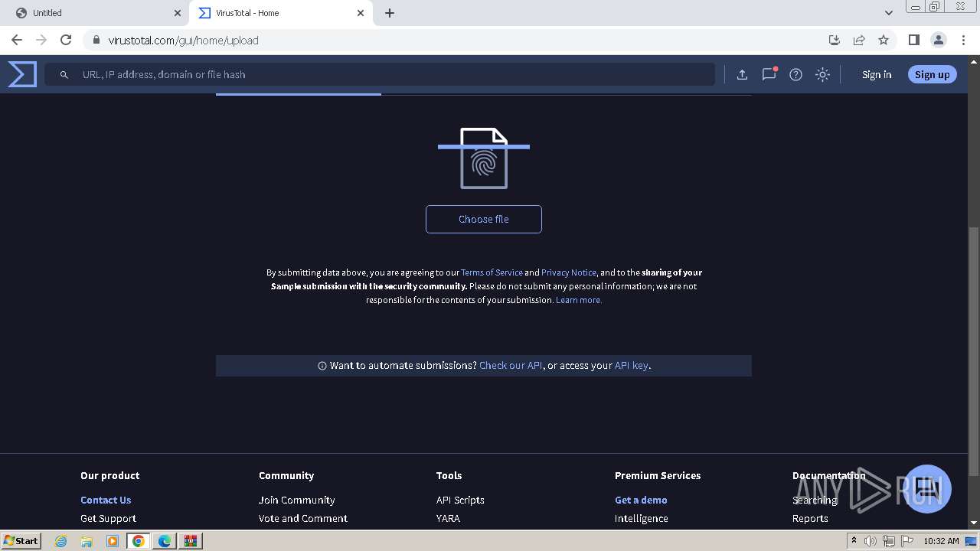Open YARA footer link

point(448,518)
